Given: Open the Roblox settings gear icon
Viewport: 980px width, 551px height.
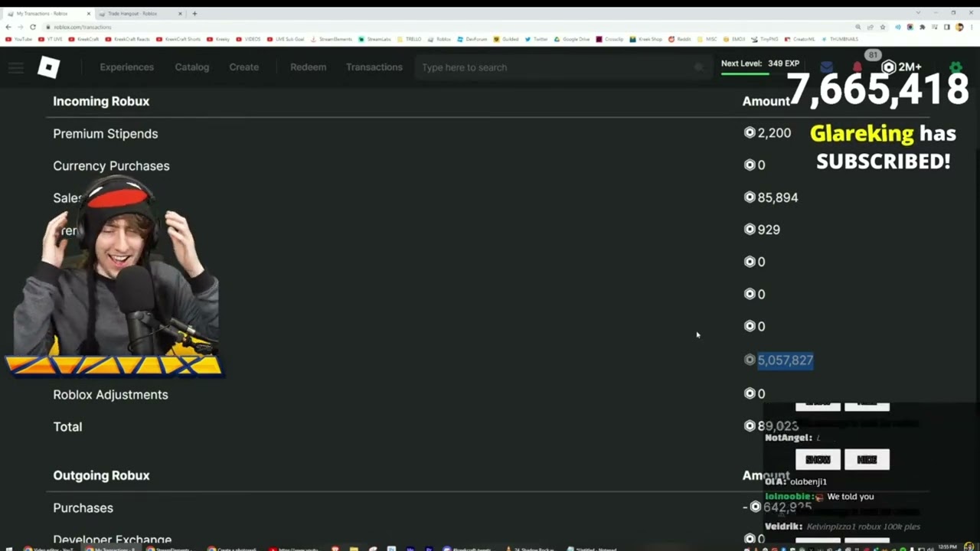Looking at the screenshot, I should tap(955, 67).
